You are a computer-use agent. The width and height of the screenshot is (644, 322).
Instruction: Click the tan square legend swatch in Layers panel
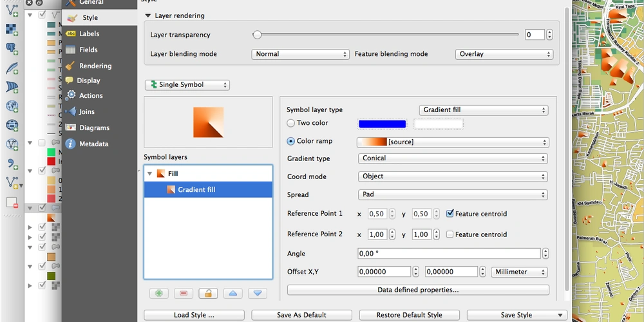52,257
